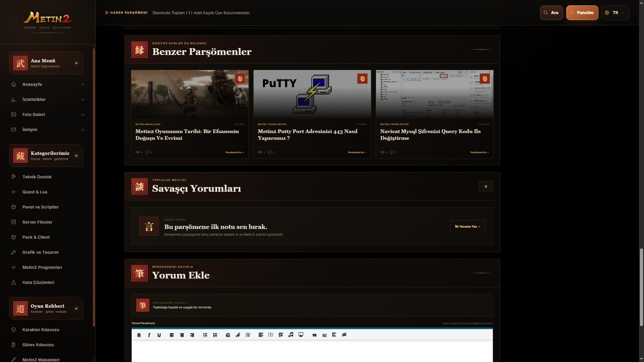Click the red scroll badge on Metin2 history card
This screenshot has width=644, height=362.
(240, 79)
